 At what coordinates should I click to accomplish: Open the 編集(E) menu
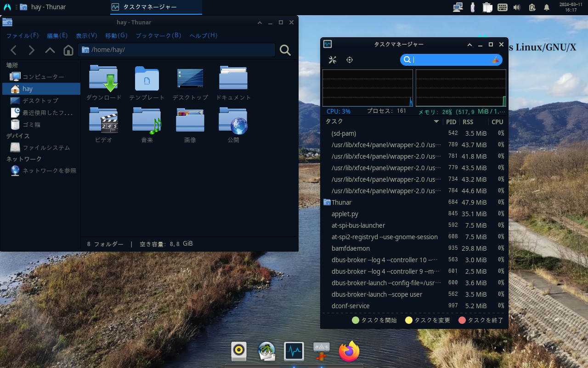point(57,35)
